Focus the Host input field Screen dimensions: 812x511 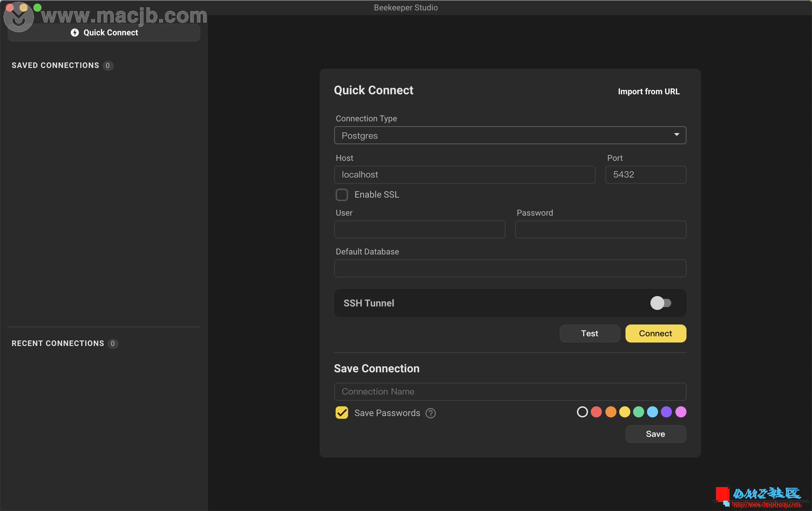465,174
